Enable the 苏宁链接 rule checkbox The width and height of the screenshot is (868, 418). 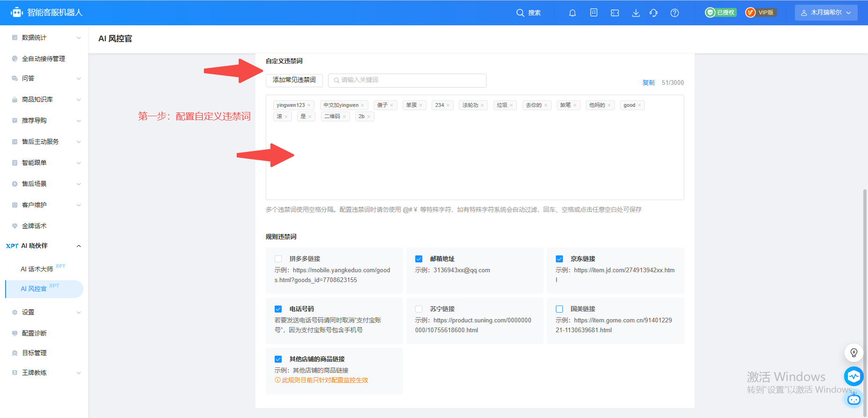[x=419, y=309]
